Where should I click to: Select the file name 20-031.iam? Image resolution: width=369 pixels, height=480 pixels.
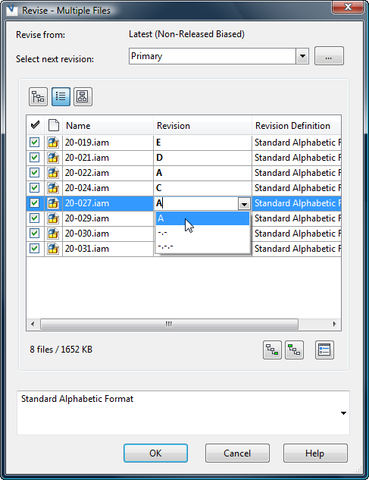pyautogui.click(x=87, y=249)
